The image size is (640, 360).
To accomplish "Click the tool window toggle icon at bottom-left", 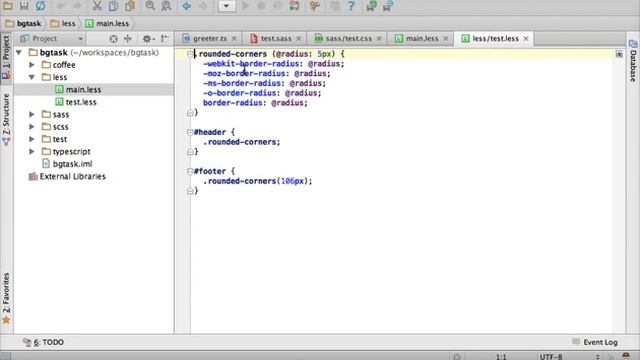I will pyautogui.click(x=6, y=356).
